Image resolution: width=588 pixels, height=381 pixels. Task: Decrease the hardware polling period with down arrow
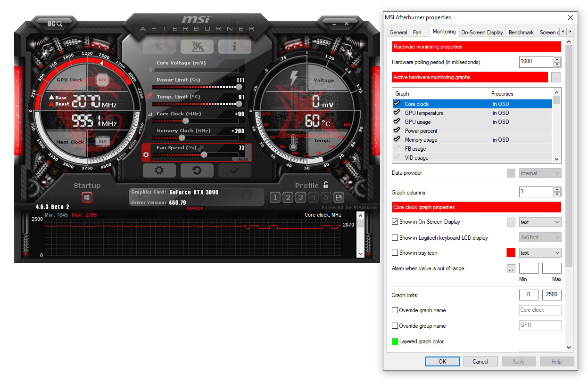(x=557, y=65)
